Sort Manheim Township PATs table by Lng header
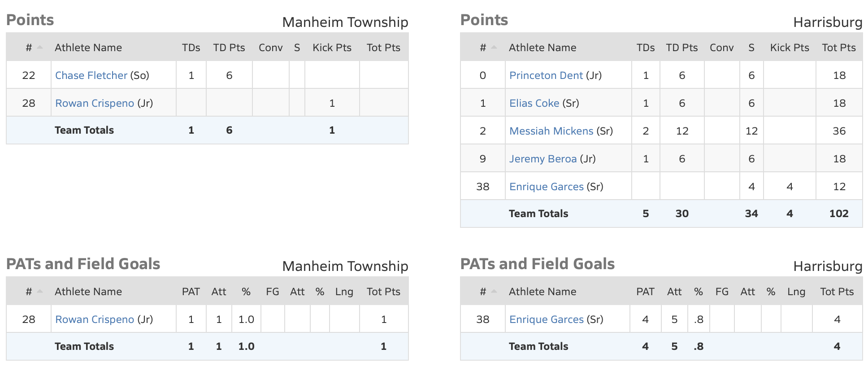Image resolution: width=868 pixels, height=375 pixels. 344,292
